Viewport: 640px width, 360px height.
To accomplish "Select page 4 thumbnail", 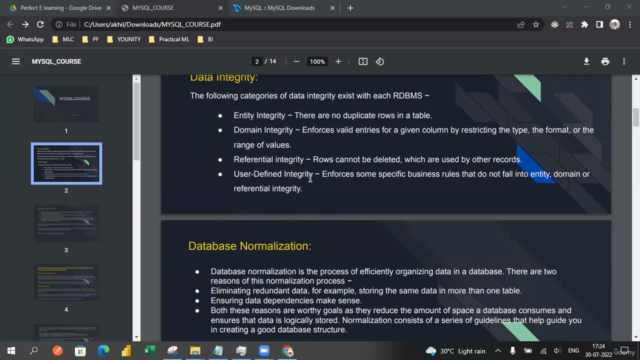I will pyautogui.click(x=66, y=283).
